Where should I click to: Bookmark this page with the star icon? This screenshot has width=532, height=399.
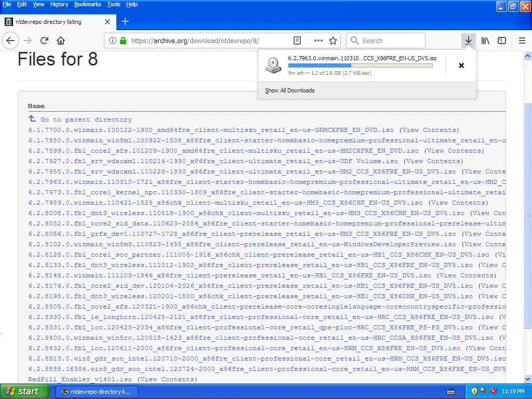(x=333, y=41)
